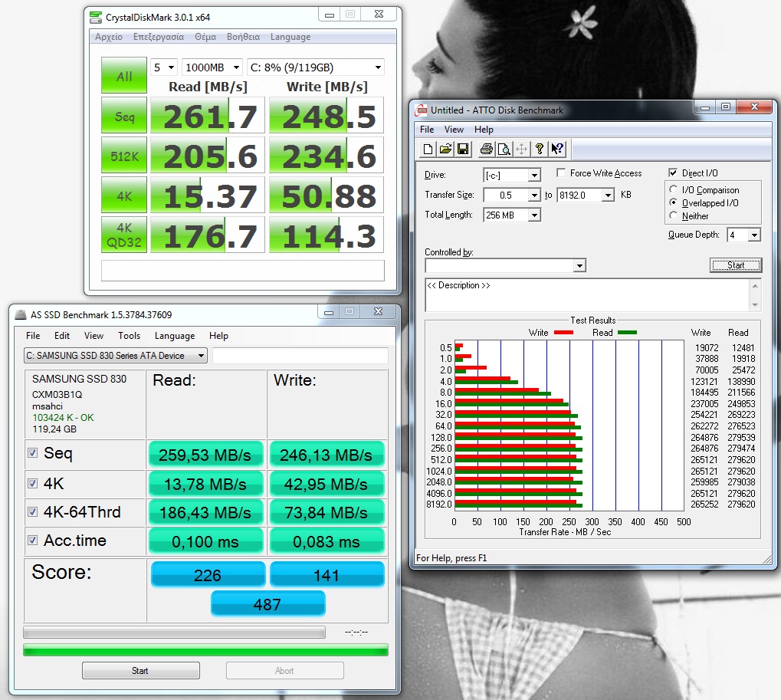Viewport: 781px width, 700px height.
Task: Open the Θέμα menu in CrystalDiskMark
Action: (205, 37)
